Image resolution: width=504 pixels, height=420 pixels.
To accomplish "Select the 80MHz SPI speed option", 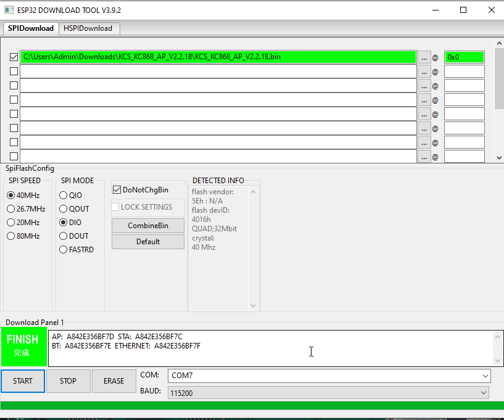I will [11, 236].
